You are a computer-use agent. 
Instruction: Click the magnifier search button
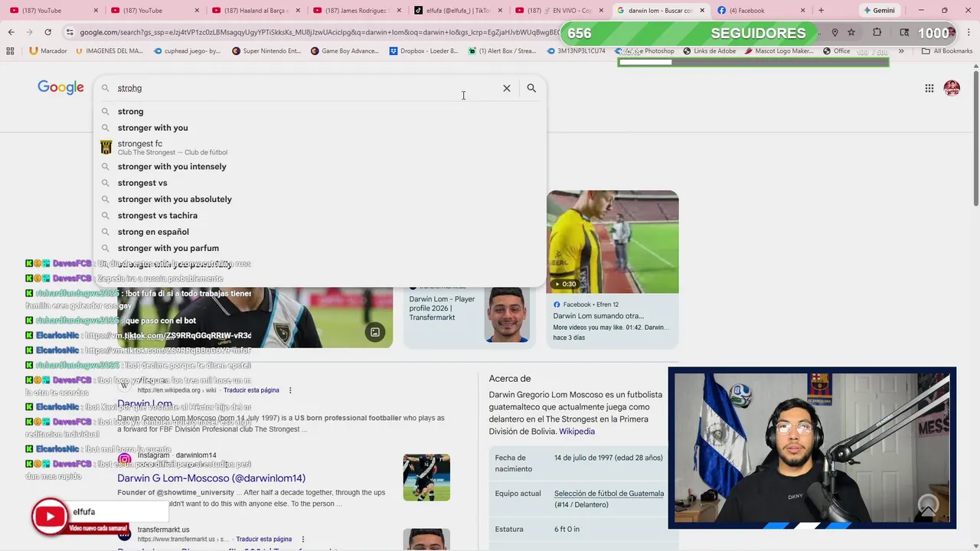pos(531,88)
